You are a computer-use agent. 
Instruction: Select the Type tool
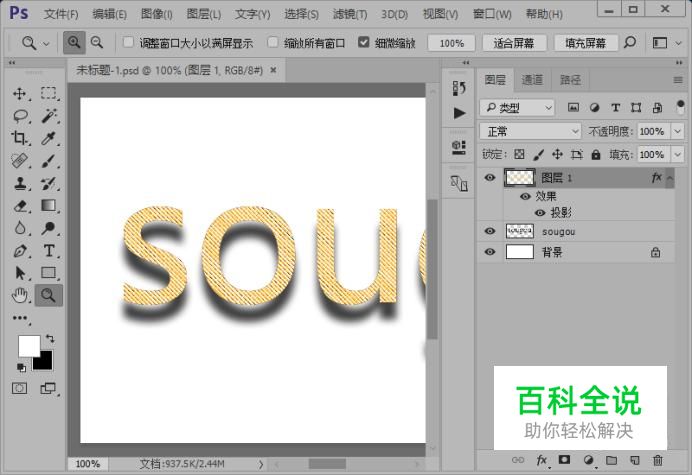coord(49,251)
